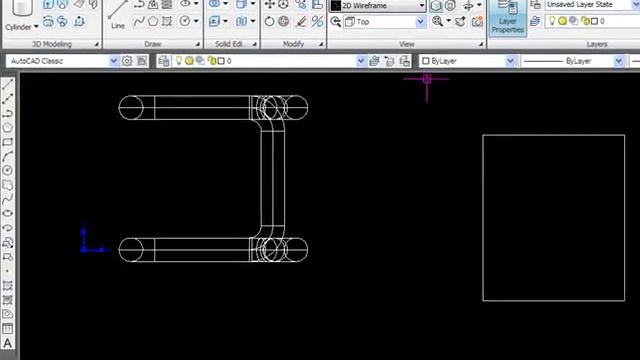
Task: Select the Polyline tool in the left toolbar
Action: point(8,113)
